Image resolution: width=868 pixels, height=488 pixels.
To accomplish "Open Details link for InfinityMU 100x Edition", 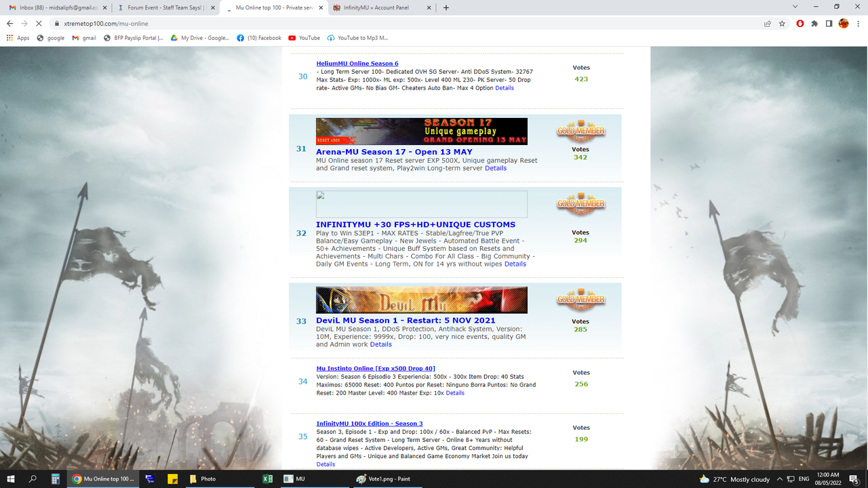I will (325, 464).
